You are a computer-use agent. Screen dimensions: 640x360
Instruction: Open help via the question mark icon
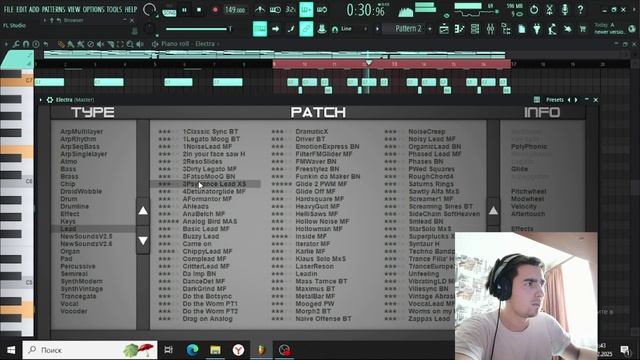pos(580,9)
